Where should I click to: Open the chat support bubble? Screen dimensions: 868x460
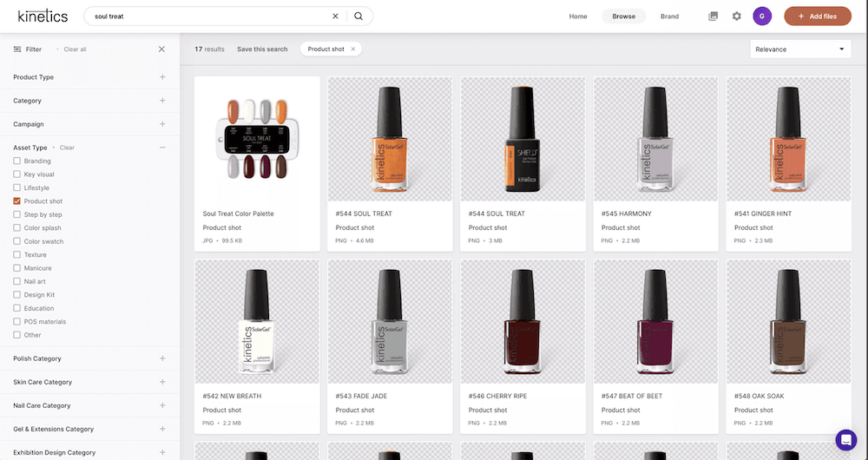point(845,439)
